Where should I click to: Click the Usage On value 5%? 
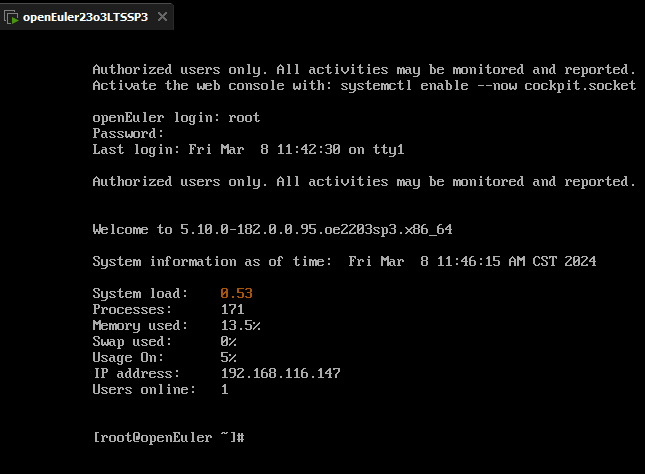click(228, 357)
